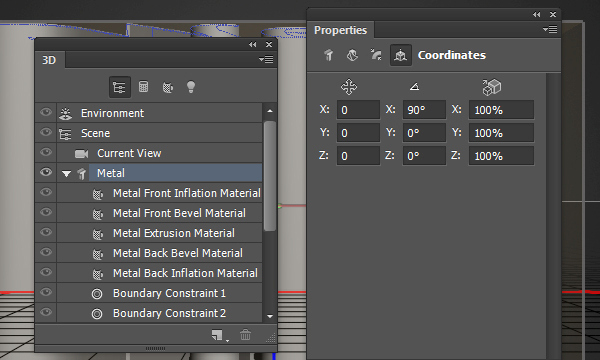The height and width of the screenshot is (360, 600).
Task: Filter 3D panel by materials
Action: click(x=168, y=87)
